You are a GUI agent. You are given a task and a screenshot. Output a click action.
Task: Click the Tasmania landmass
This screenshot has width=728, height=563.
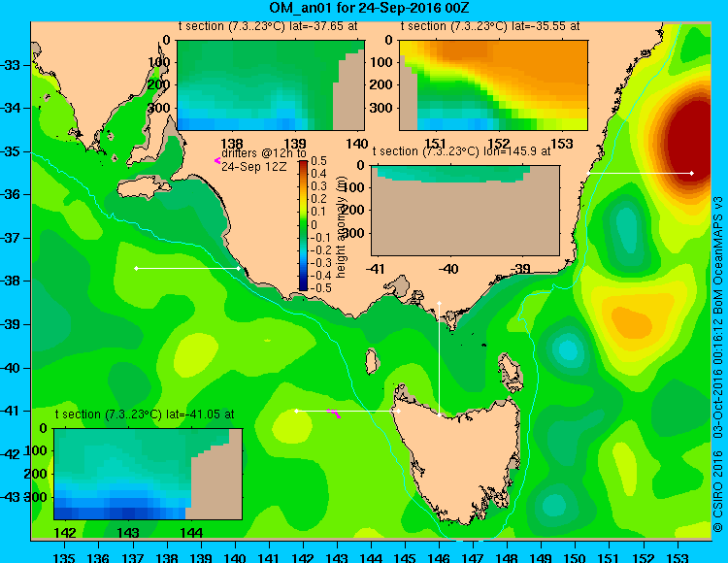(460, 459)
